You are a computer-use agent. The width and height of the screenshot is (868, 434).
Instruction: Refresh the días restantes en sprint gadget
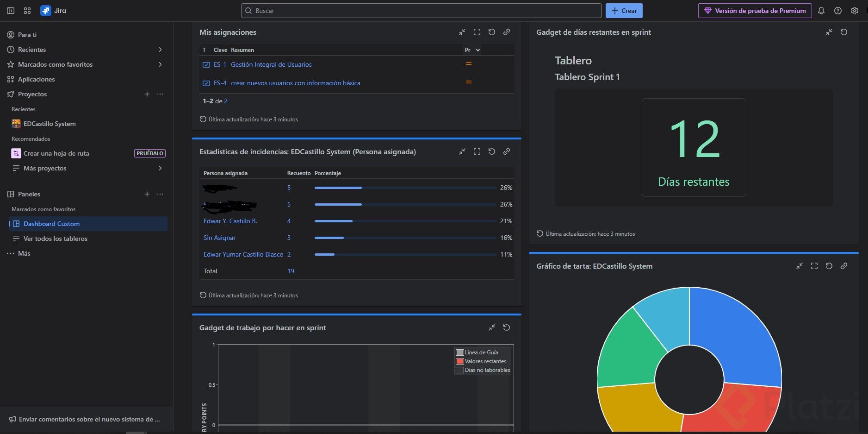[x=844, y=32]
